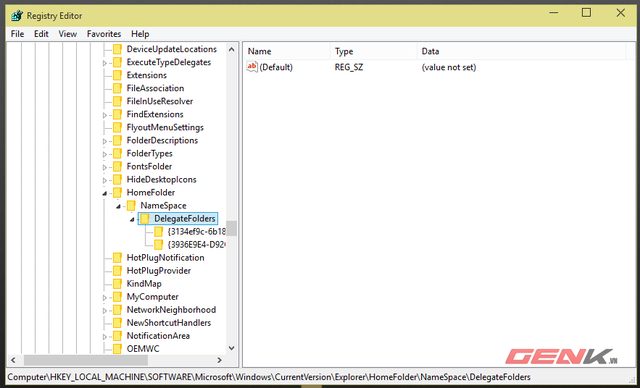Viewport: 640px width, 388px height.
Task: Expand the HideDesktopIcons key
Action: [x=104, y=181]
